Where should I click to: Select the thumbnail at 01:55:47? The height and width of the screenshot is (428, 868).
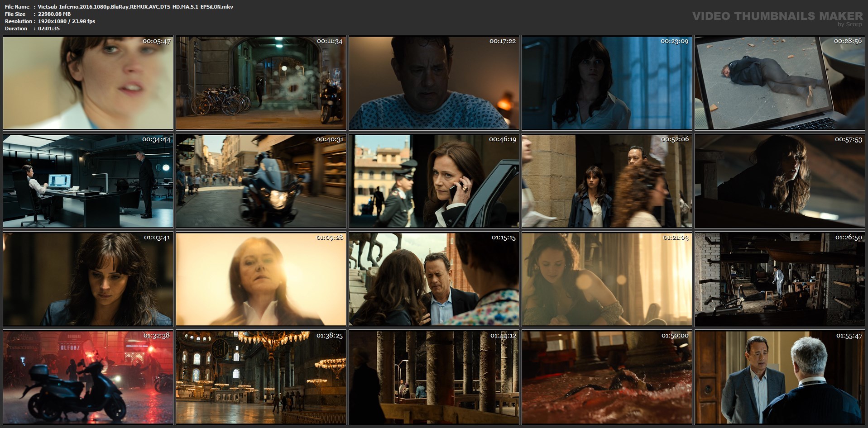780,377
